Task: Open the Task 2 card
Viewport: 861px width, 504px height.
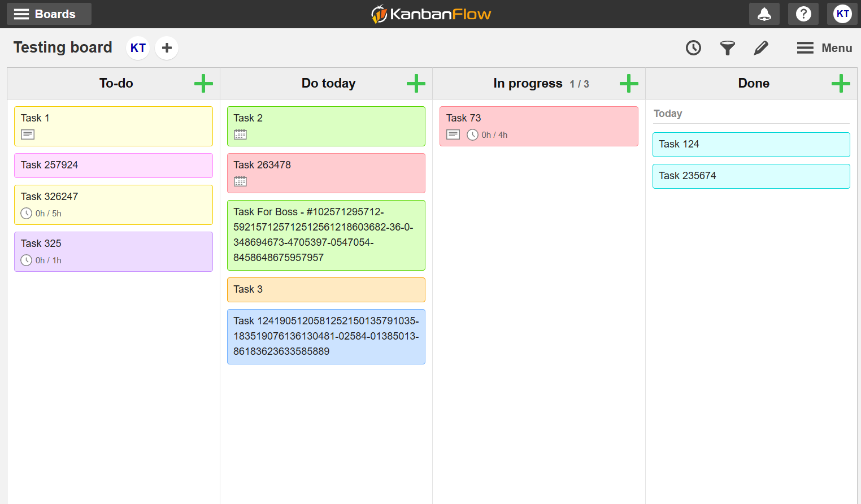Action: (326, 126)
